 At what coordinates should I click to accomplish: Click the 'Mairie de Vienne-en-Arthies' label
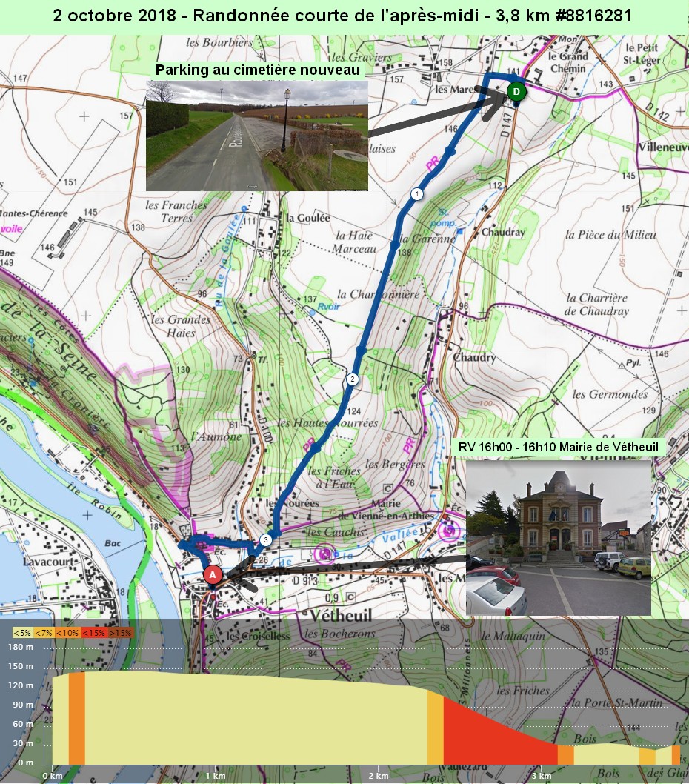[x=386, y=510]
